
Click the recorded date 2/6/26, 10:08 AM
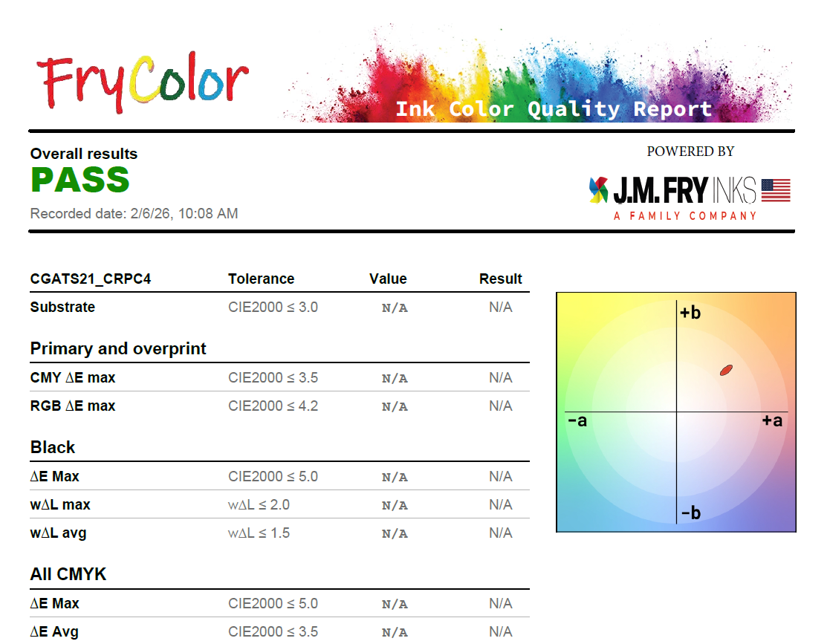(x=134, y=214)
